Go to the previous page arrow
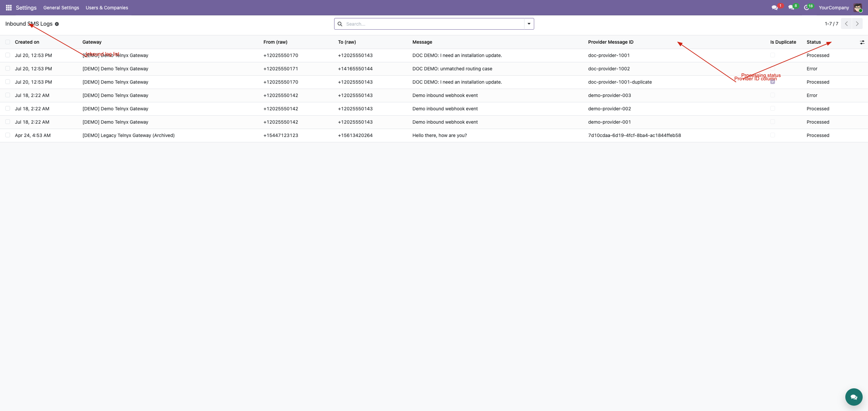Image resolution: width=868 pixels, height=411 pixels. click(x=846, y=24)
